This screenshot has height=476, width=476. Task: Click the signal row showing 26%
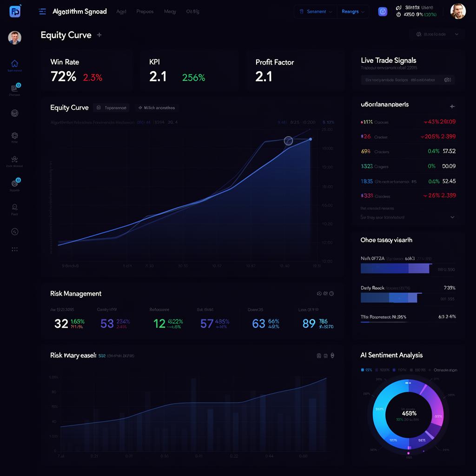[408, 196]
